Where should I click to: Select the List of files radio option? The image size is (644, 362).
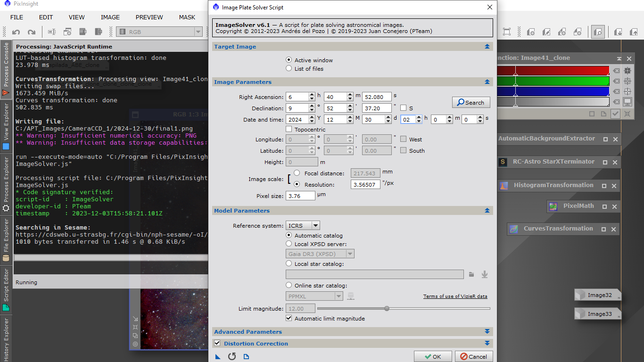tap(289, 68)
